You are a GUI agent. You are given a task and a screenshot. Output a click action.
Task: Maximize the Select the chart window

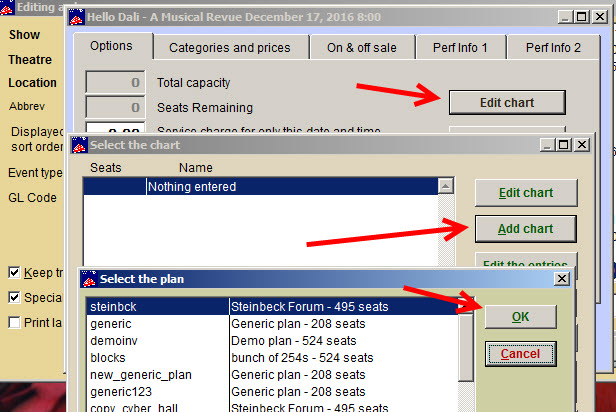[564, 145]
